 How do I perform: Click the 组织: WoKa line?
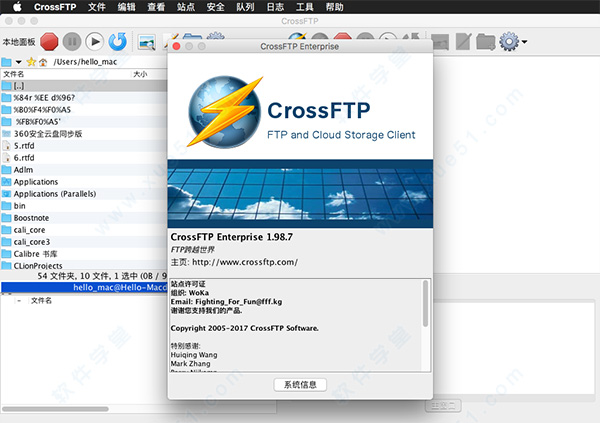click(x=190, y=293)
